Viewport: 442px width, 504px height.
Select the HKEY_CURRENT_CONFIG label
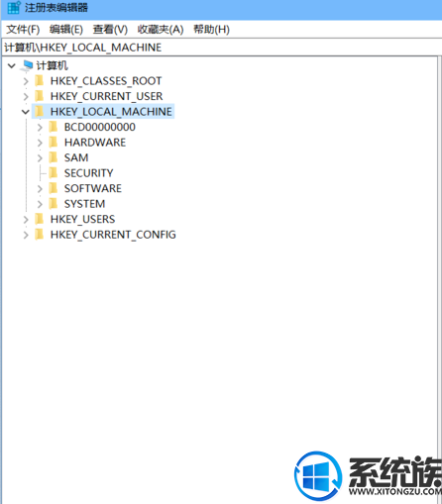coord(113,235)
